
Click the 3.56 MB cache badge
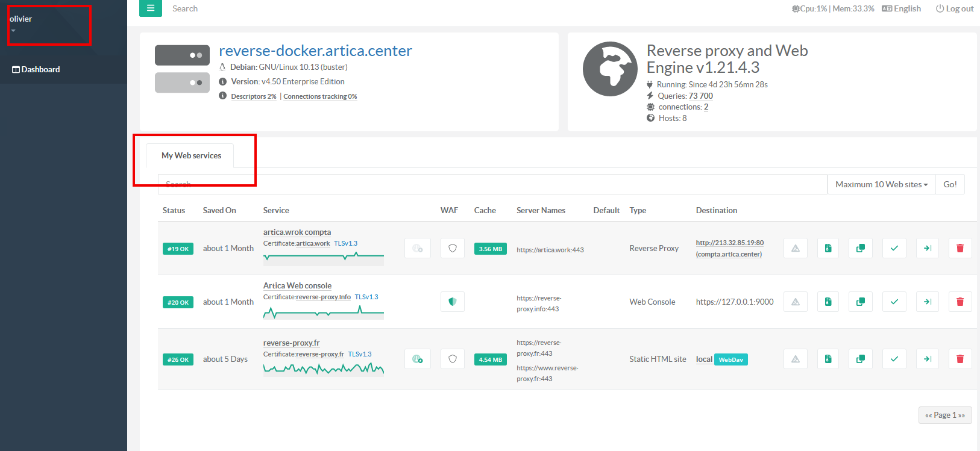pos(490,249)
